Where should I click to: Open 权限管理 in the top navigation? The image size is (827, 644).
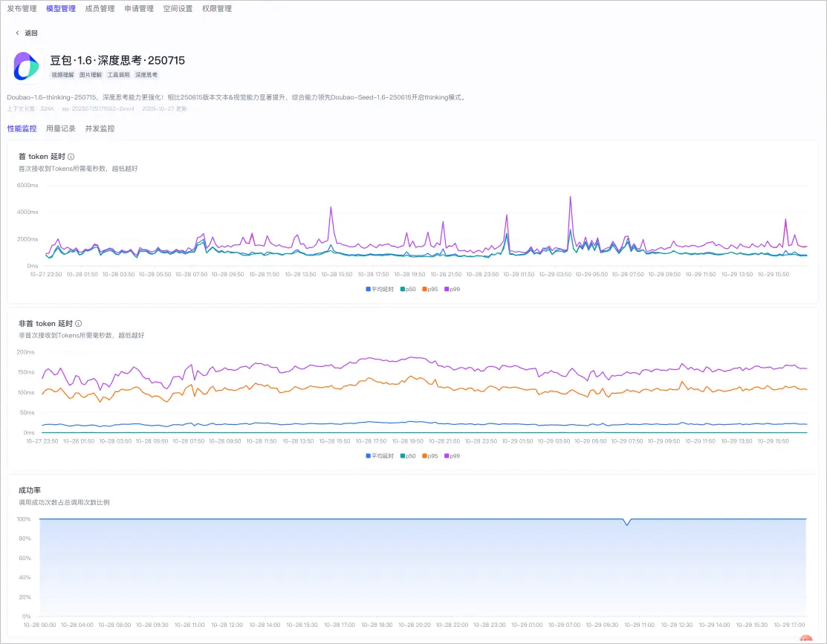(x=217, y=8)
